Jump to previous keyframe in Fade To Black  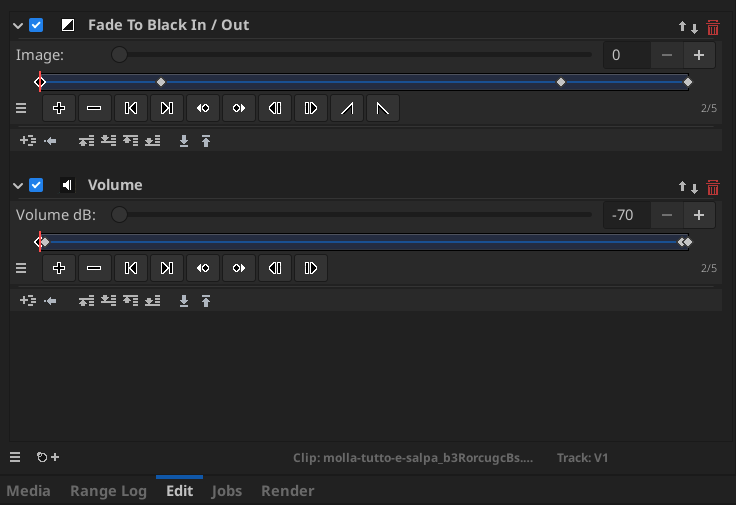coord(130,108)
